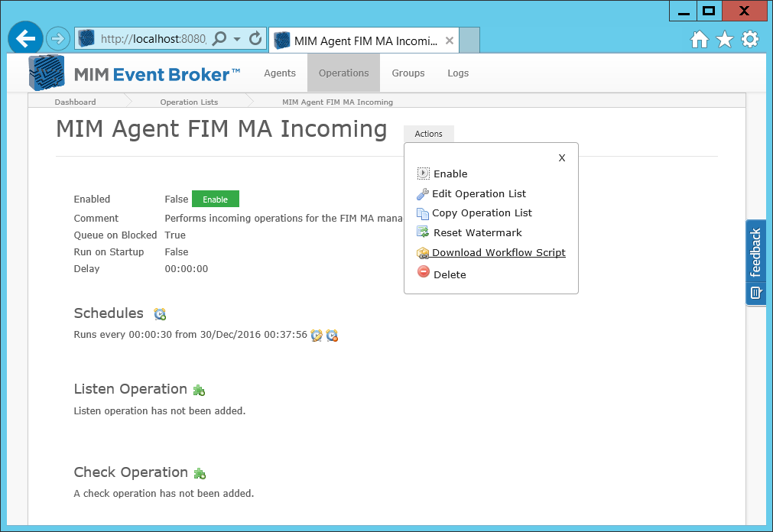Close the MIM Agent FIM MA browser tab
The height and width of the screenshot is (532, 773).
point(450,41)
